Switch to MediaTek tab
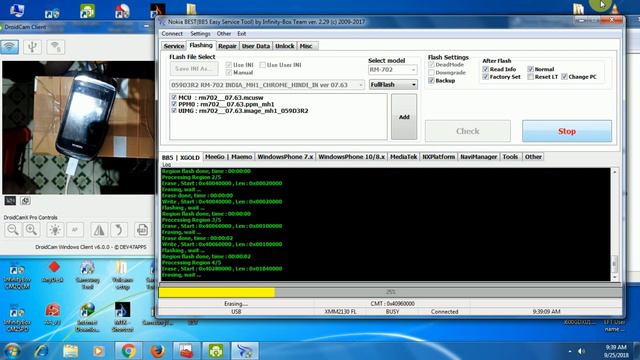Viewport: 640px width, 360px height. (x=404, y=157)
